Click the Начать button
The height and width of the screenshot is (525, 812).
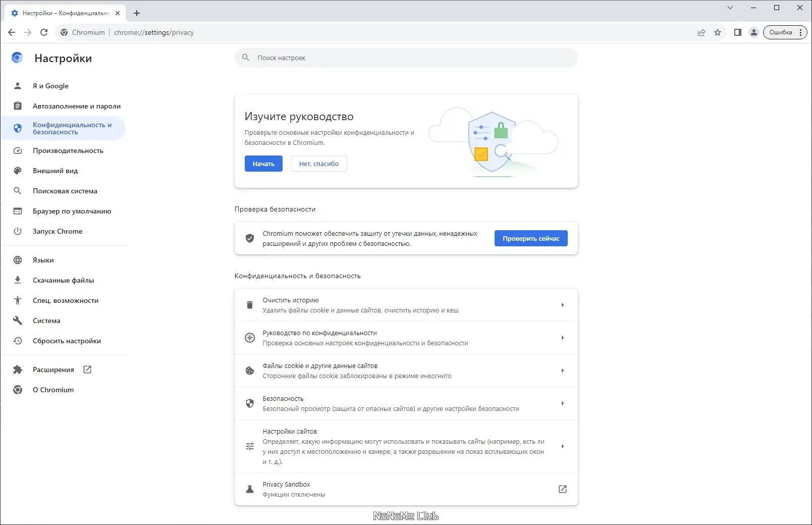tap(263, 164)
